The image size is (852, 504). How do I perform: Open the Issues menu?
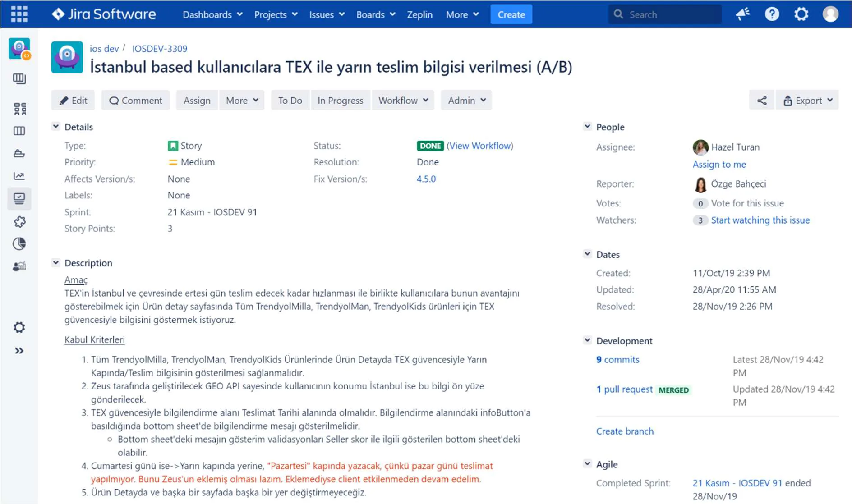[x=327, y=14]
